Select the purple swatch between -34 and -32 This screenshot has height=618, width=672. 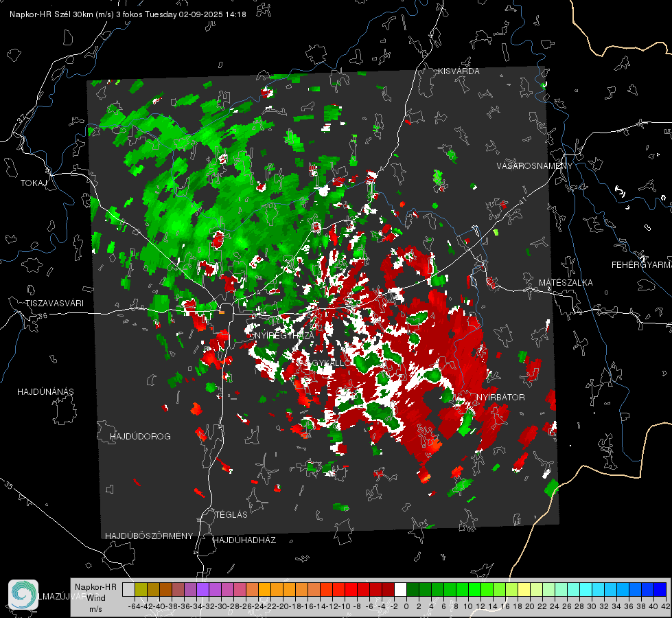[x=202, y=589]
